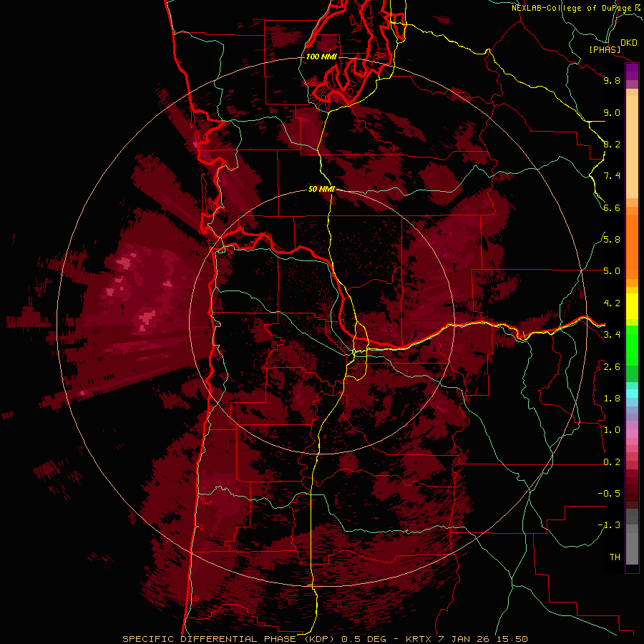Viewport: 644px width, 644px height.
Task: Pick the purple swatch atop the legend
Action: pyautogui.click(x=632, y=72)
